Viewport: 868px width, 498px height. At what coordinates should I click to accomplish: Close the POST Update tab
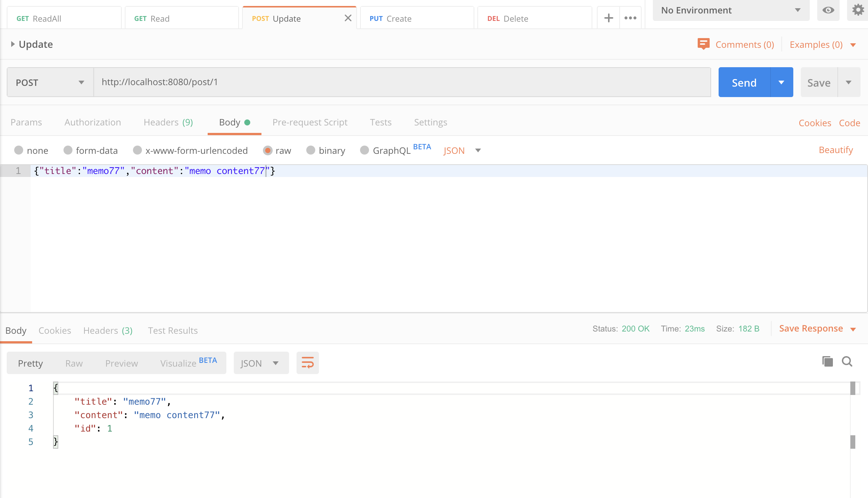[x=348, y=18]
